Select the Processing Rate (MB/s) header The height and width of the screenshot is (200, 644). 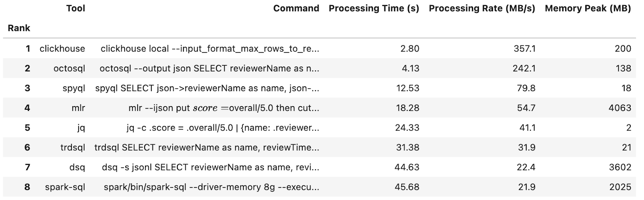(x=482, y=8)
